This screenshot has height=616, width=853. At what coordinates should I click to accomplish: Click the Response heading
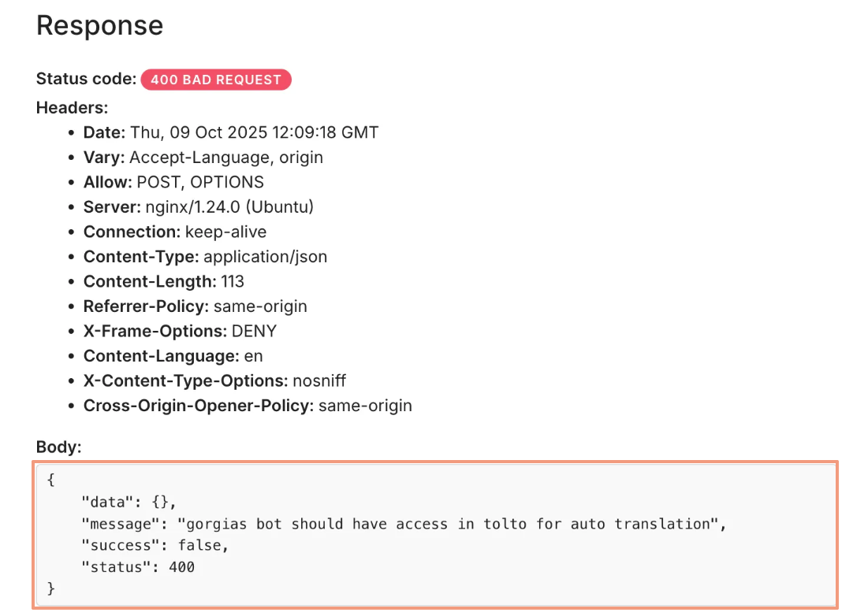[x=100, y=25]
